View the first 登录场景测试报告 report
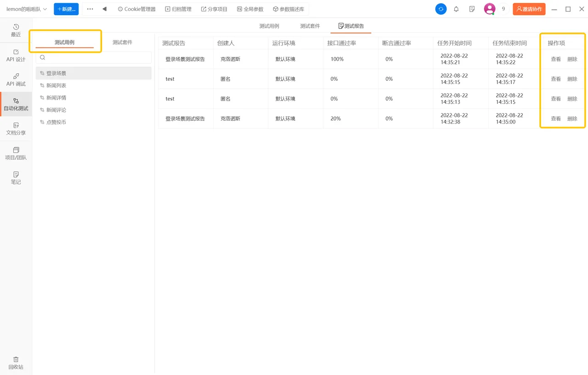588x375 pixels. coord(556,59)
